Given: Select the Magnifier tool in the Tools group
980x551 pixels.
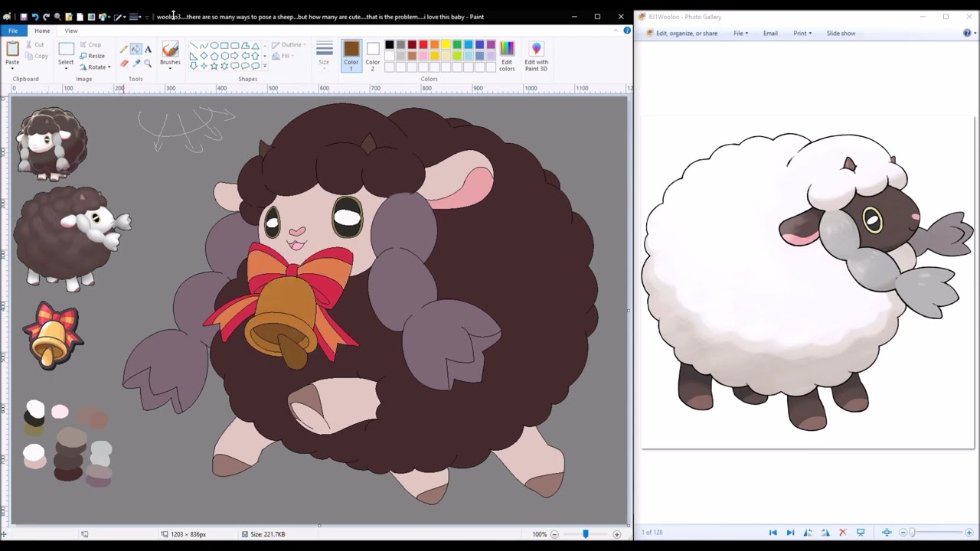Looking at the screenshot, I should tap(148, 64).
